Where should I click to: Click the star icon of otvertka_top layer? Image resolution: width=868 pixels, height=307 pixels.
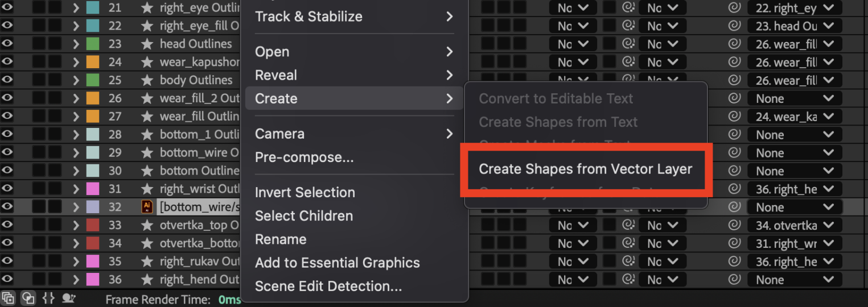click(x=147, y=225)
